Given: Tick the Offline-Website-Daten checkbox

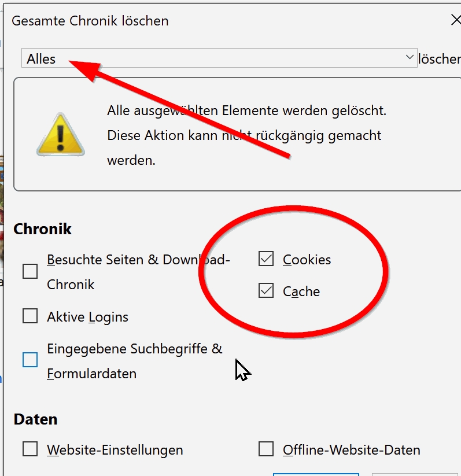Looking at the screenshot, I should coord(266,449).
